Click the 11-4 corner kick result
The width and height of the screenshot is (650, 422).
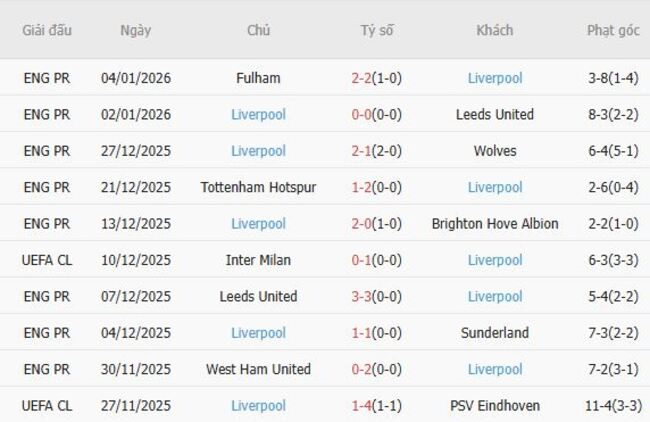pyautogui.click(x=596, y=406)
